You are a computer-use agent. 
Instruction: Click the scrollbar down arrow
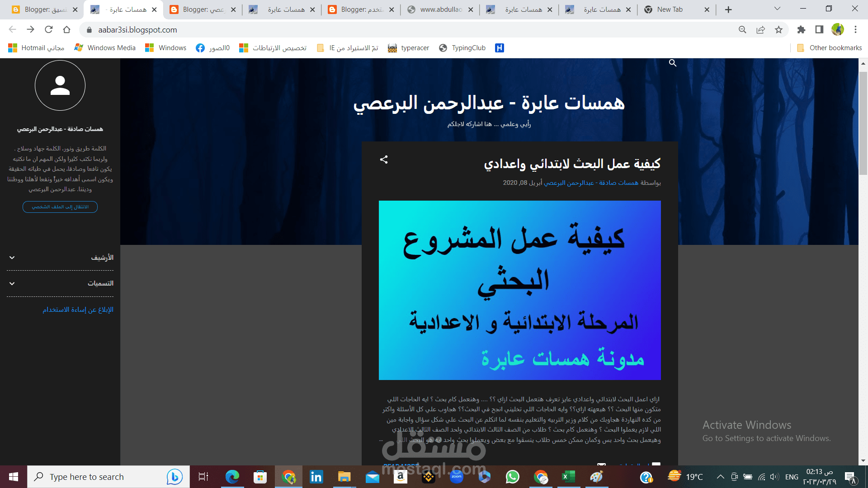point(863,461)
